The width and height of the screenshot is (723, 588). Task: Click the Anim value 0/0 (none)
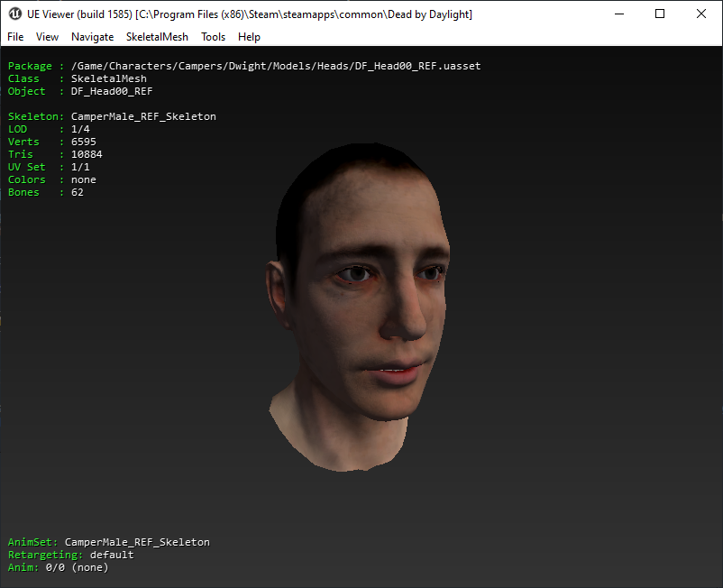tap(77, 567)
